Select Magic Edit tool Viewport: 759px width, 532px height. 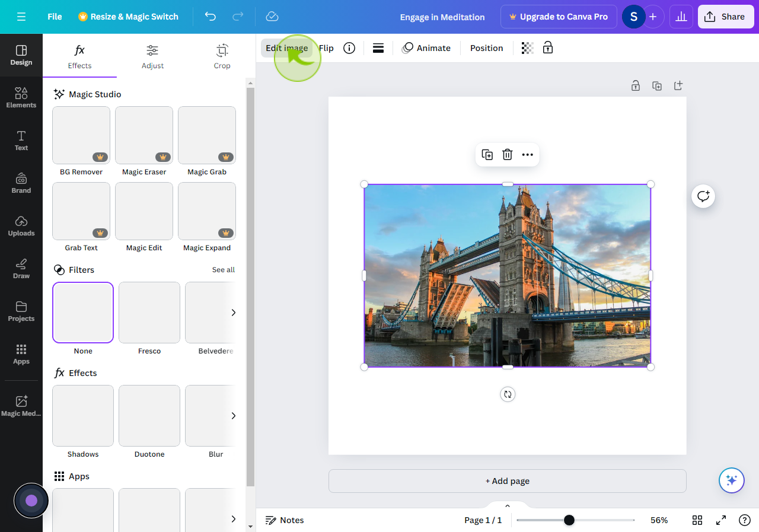point(144,211)
